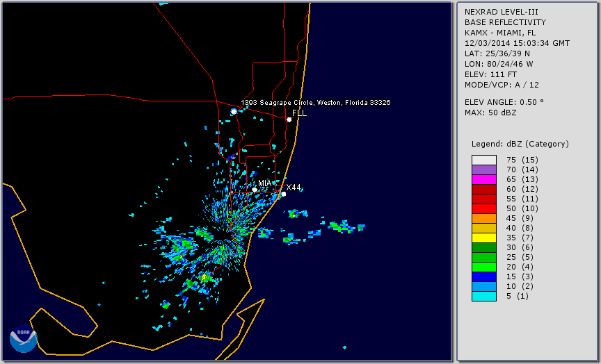The height and width of the screenshot is (364, 601).
Task: Click the '20 (4)' legend value
Action: coord(520,267)
